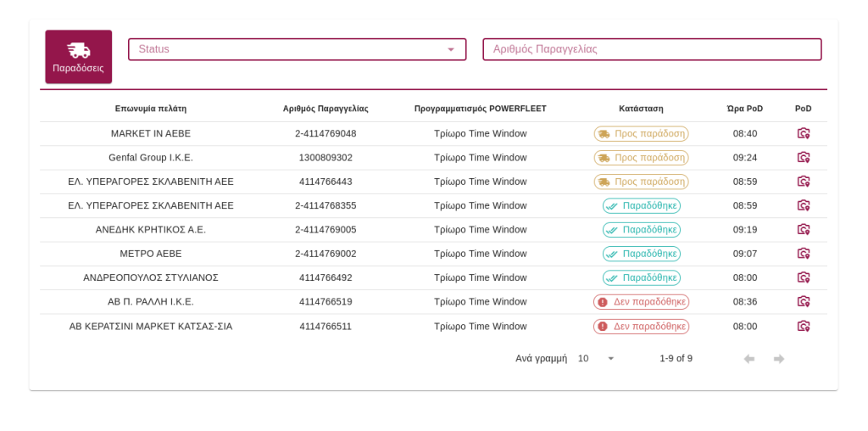Click the Ώρα PoD column header
868x431 pixels.
pos(744,109)
